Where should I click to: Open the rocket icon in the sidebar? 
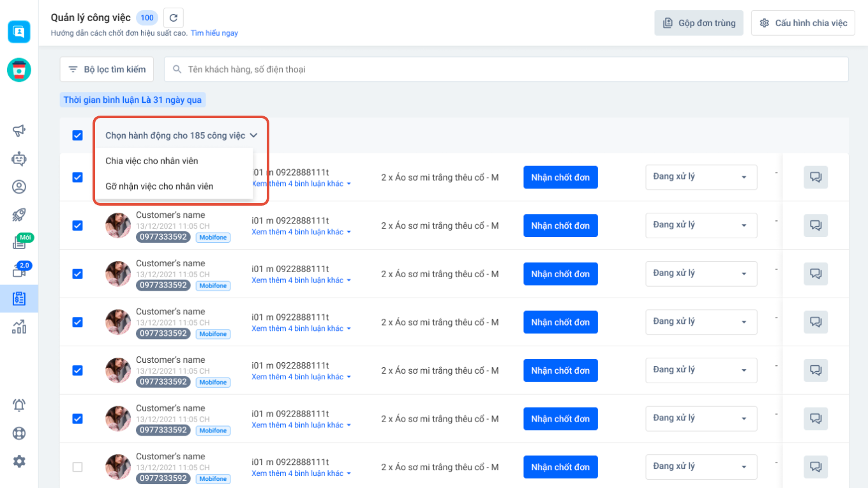pyautogui.click(x=19, y=215)
